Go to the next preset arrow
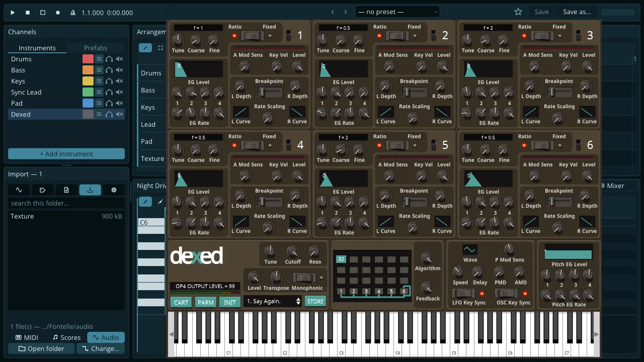644x362 pixels. click(346, 12)
